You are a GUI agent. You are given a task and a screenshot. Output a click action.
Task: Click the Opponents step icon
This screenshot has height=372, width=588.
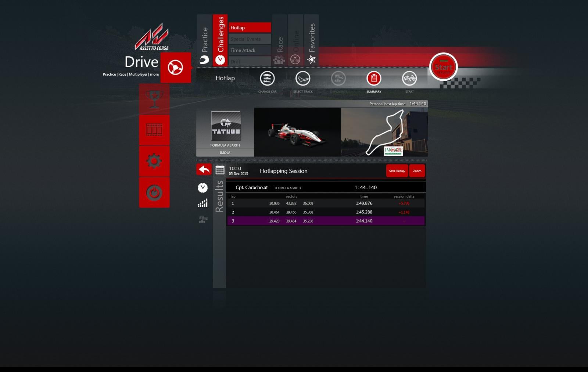(x=338, y=78)
